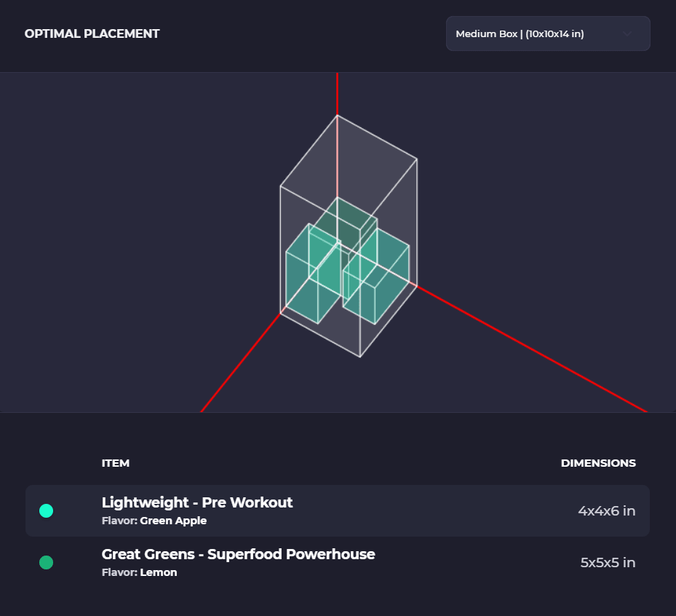This screenshot has width=676, height=616.
Task: Click the chevron arrow in box selector
Action: [627, 33]
